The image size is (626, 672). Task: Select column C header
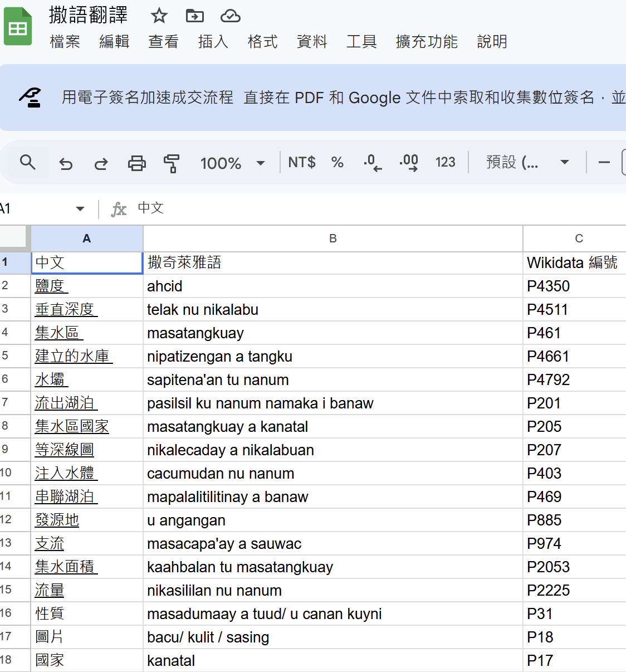(575, 238)
